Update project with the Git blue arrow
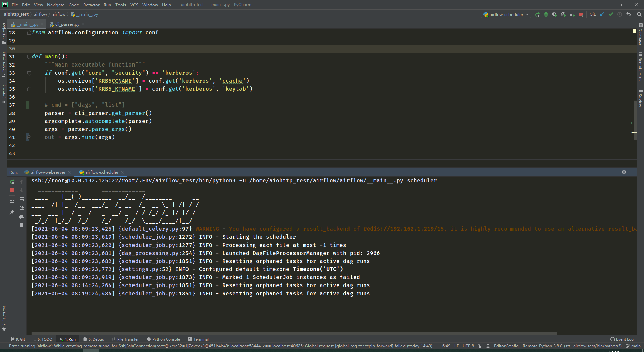This screenshot has height=352, width=644. (602, 14)
